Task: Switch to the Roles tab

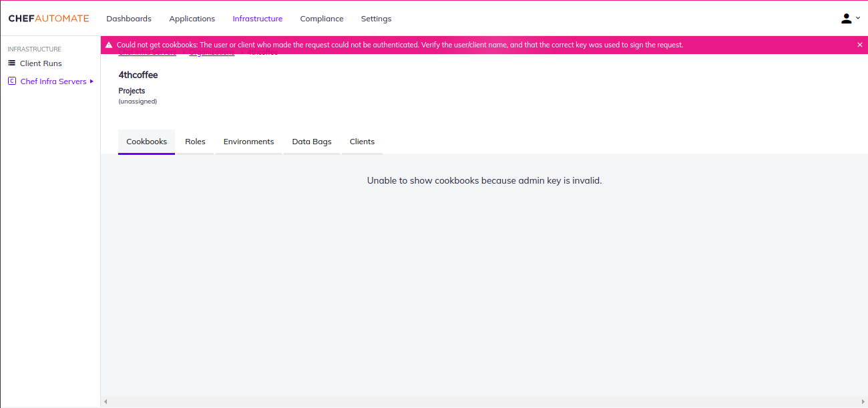Action: click(195, 142)
